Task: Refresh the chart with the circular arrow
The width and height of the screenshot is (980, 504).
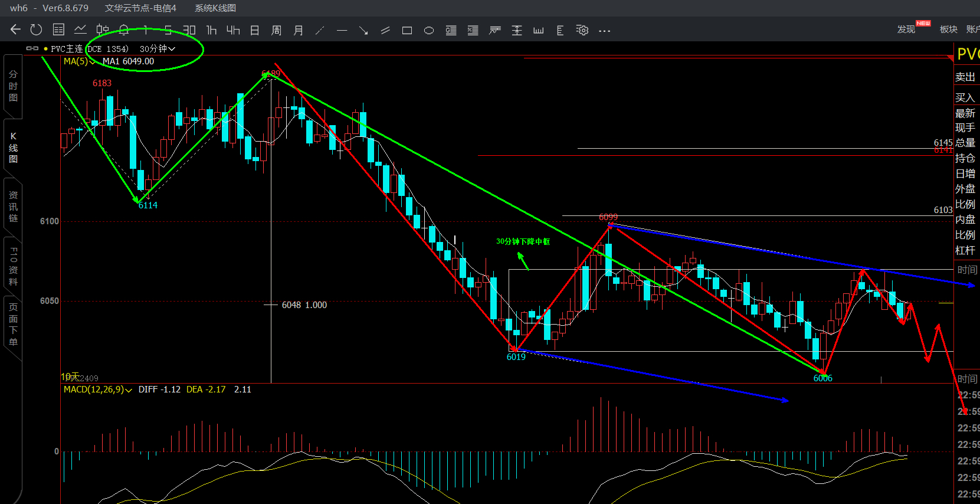Action: tap(36, 30)
